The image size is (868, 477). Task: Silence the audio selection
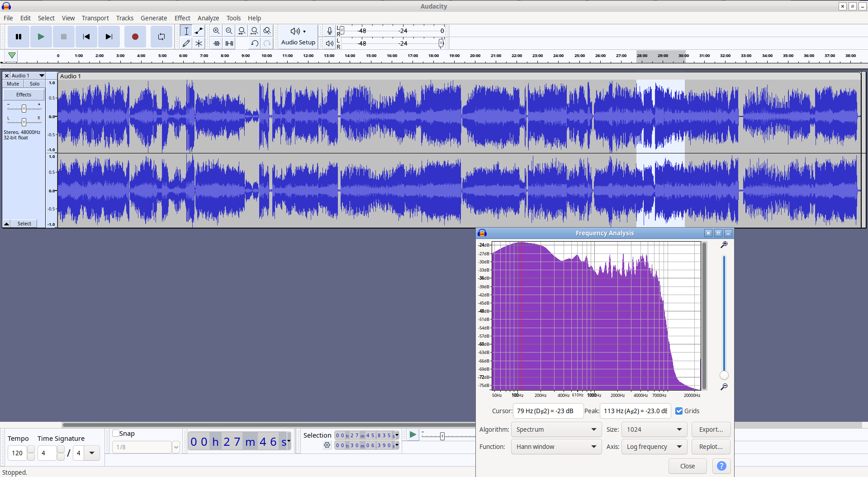pos(229,43)
